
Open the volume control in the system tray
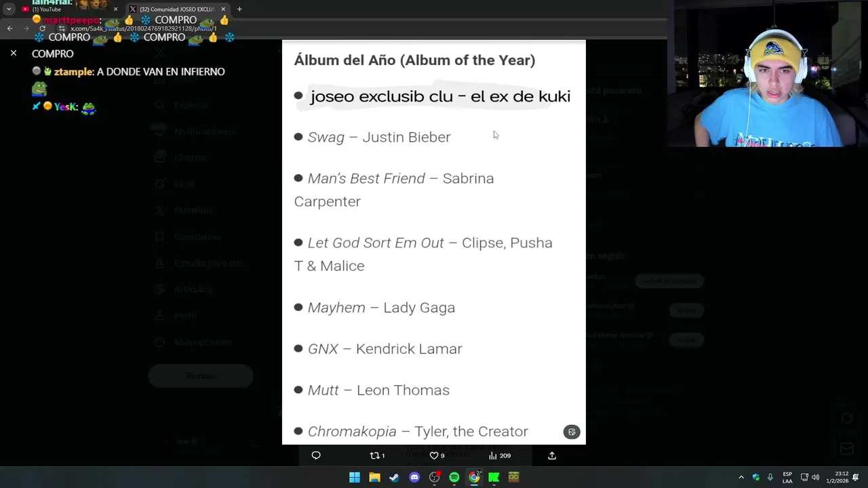coord(816,477)
